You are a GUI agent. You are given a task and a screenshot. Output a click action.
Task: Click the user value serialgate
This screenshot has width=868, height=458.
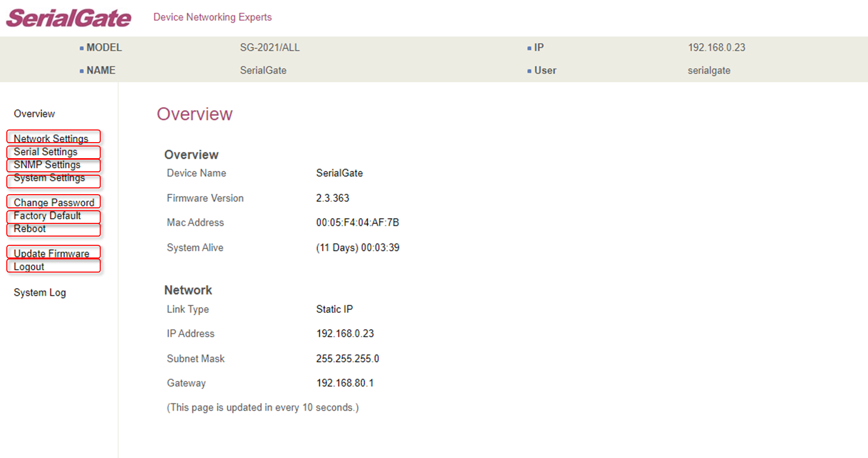pyautogui.click(x=709, y=71)
